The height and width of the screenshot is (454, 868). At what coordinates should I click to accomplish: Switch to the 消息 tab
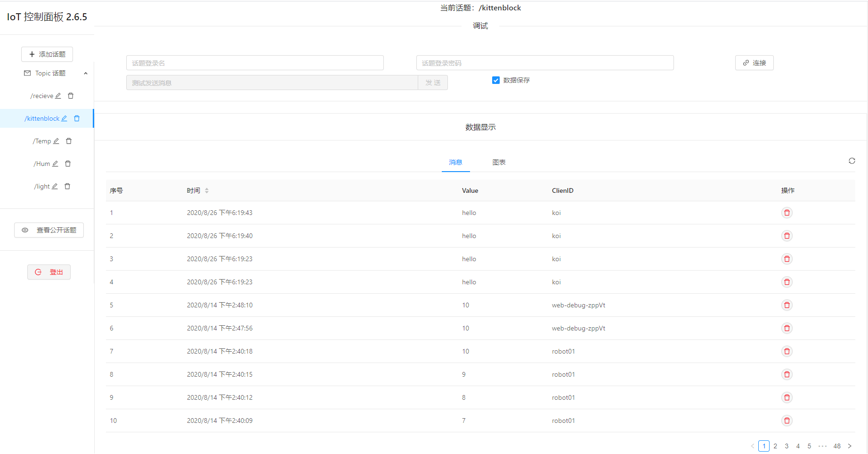(455, 162)
